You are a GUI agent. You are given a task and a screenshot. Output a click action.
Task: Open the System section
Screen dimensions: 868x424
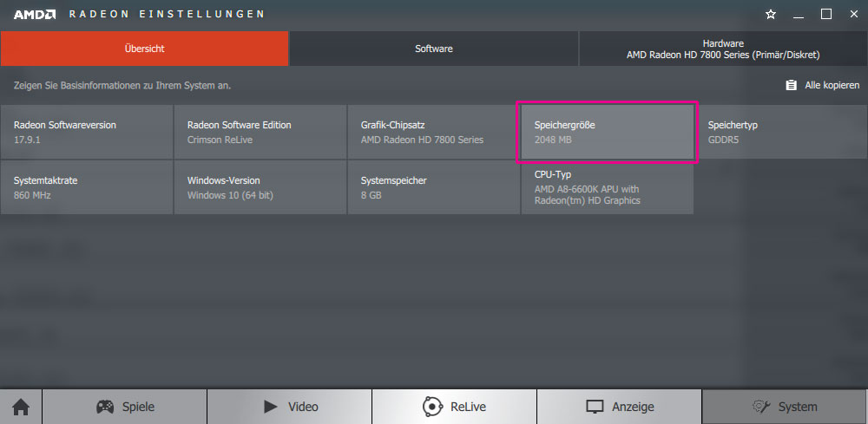(x=785, y=407)
